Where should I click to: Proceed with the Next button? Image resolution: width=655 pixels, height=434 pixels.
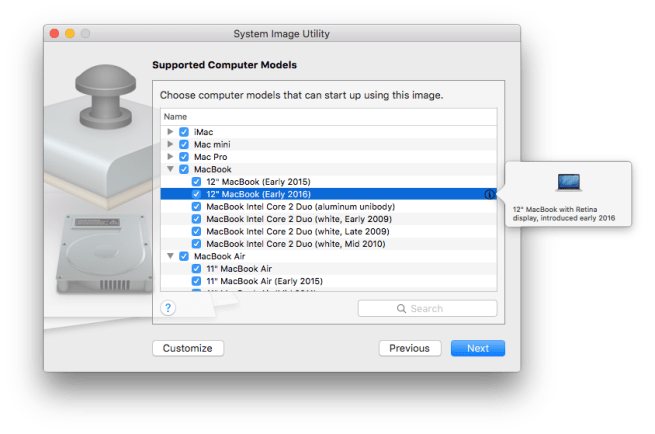coord(478,348)
